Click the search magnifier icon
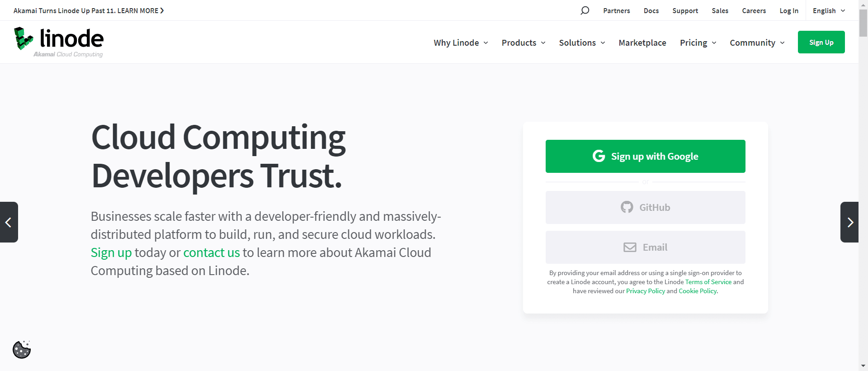 585,10
